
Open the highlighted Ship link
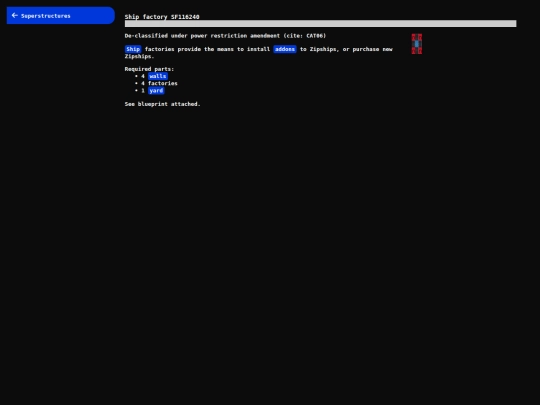[x=133, y=49]
